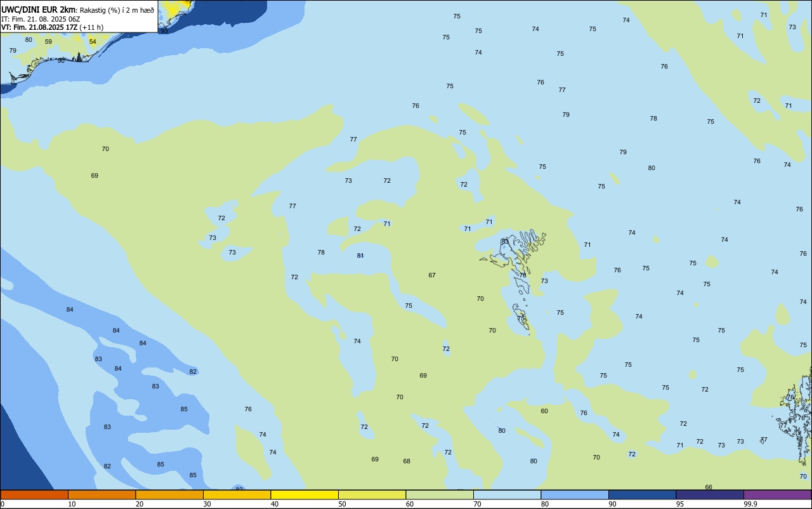
Task: Click the '66' humidity value on the map
Action: [709, 487]
